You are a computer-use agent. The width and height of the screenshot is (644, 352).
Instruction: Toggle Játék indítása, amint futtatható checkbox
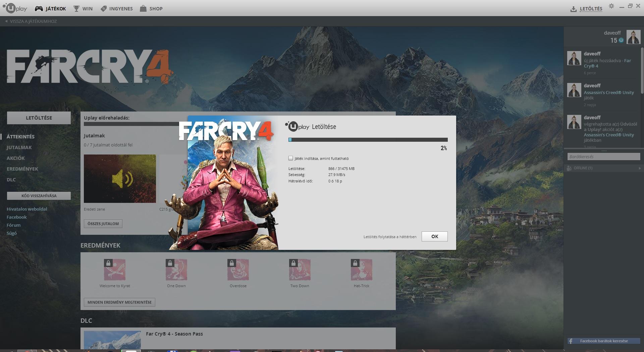tap(290, 158)
